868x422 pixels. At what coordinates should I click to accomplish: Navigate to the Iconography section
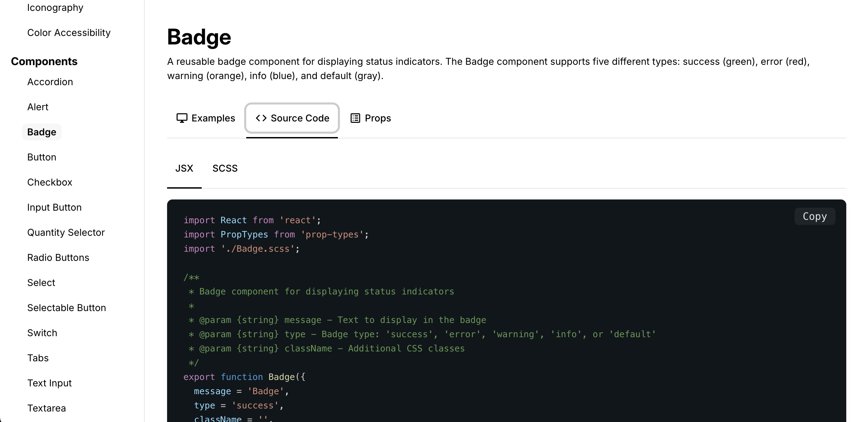pyautogui.click(x=55, y=7)
